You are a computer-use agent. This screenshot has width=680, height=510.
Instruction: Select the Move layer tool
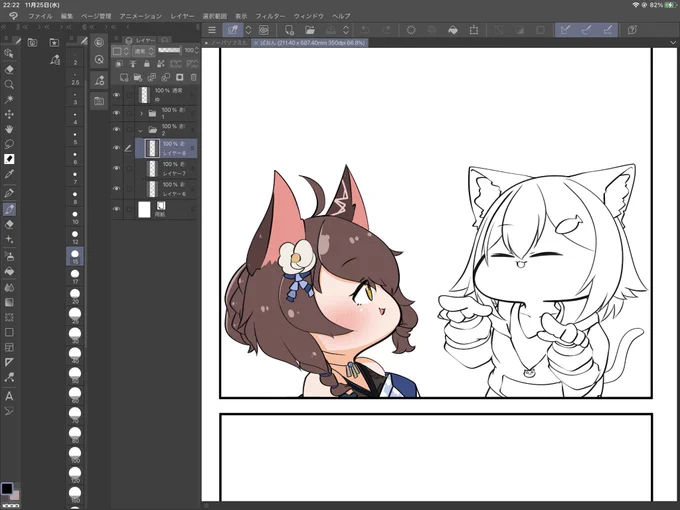pos(9,114)
